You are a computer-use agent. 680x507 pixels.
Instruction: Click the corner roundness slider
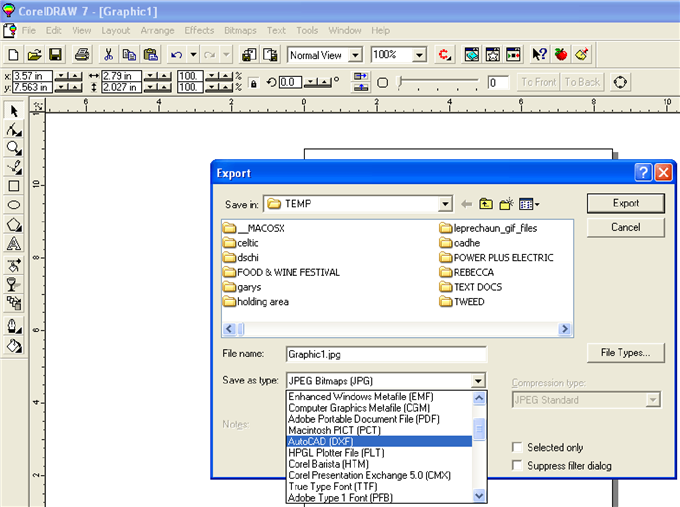pos(438,82)
